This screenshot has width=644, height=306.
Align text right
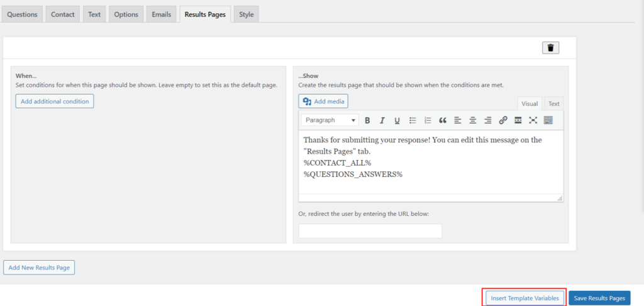coord(487,120)
